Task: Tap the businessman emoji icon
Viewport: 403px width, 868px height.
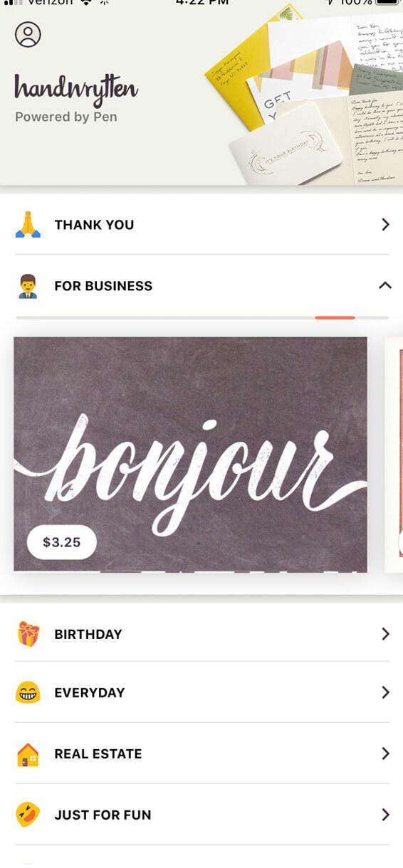Action: coord(28,286)
